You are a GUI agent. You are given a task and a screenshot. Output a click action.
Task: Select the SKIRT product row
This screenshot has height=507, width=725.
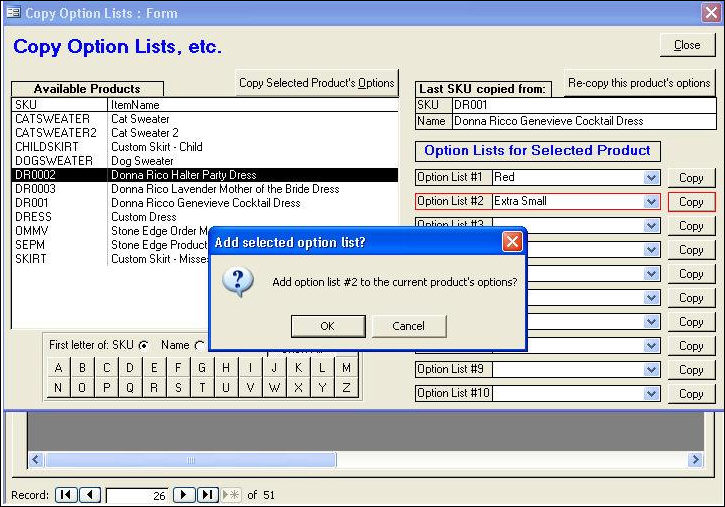point(110,259)
